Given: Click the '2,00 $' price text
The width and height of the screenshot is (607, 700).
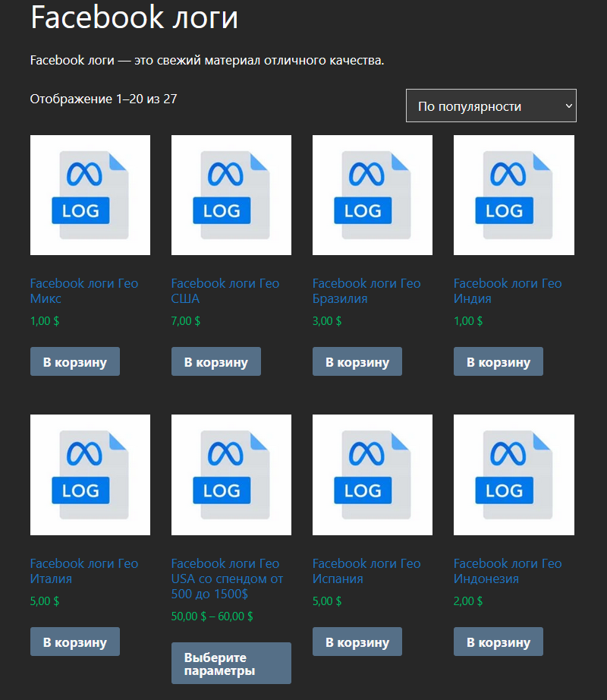Looking at the screenshot, I should 468,601.
